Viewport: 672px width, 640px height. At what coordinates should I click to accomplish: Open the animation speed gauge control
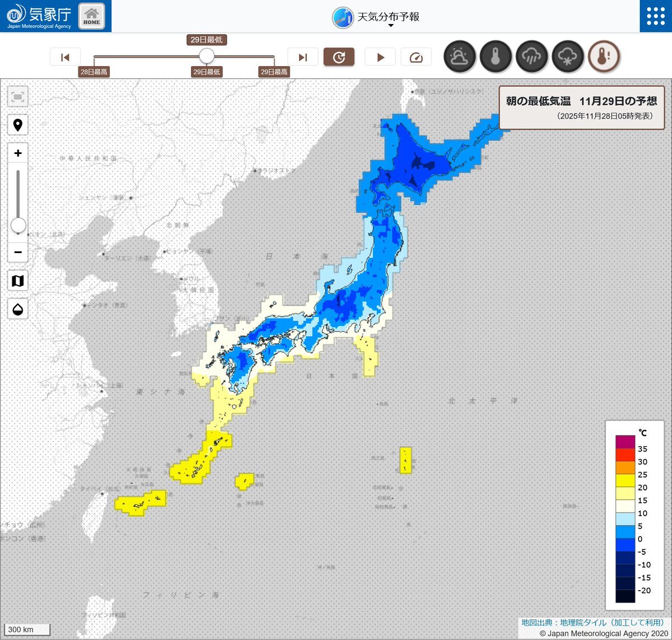coord(416,57)
